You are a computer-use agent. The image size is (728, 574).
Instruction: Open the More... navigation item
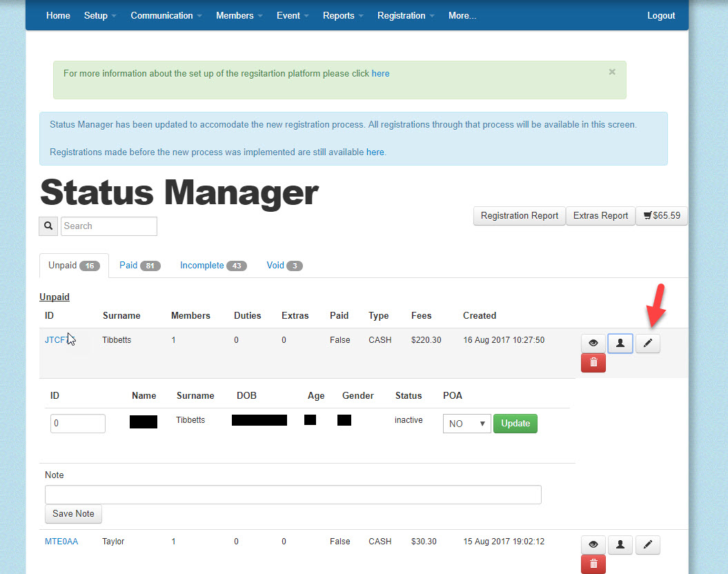462,15
